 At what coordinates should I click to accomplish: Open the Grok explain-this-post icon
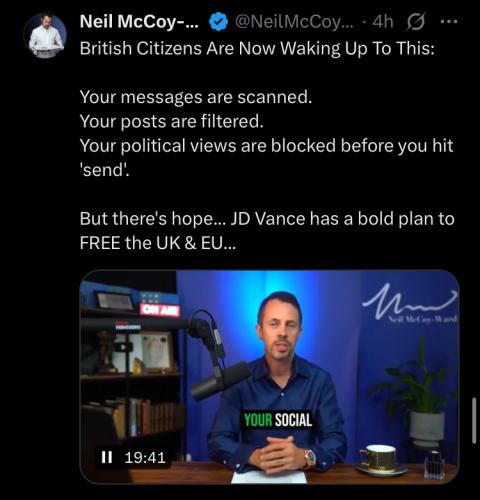pos(416,22)
